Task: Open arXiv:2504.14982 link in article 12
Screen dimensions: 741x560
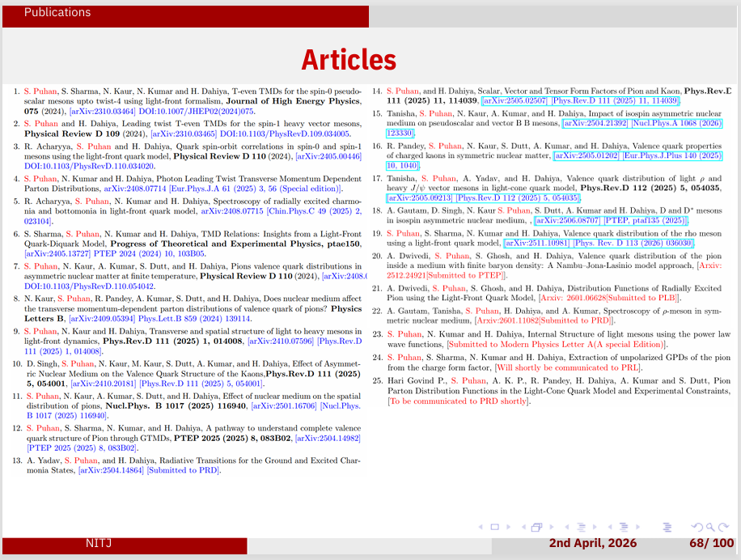Action: (328, 438)
